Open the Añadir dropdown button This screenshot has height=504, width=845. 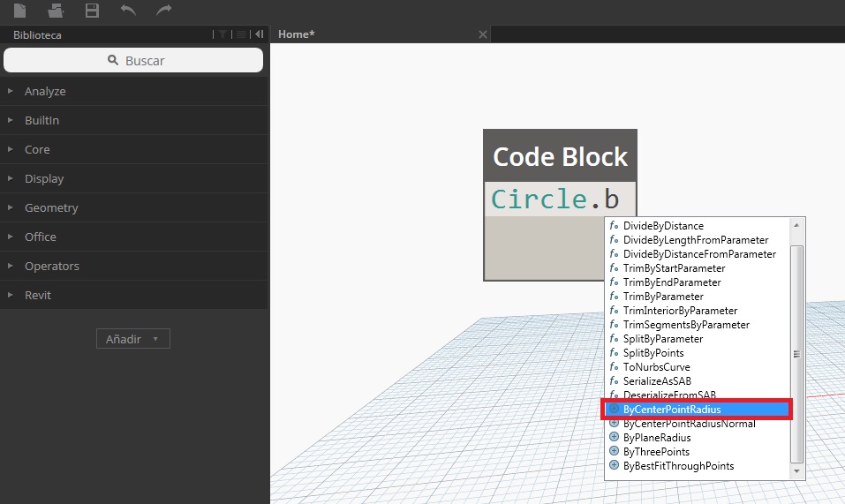pos(132,339)
